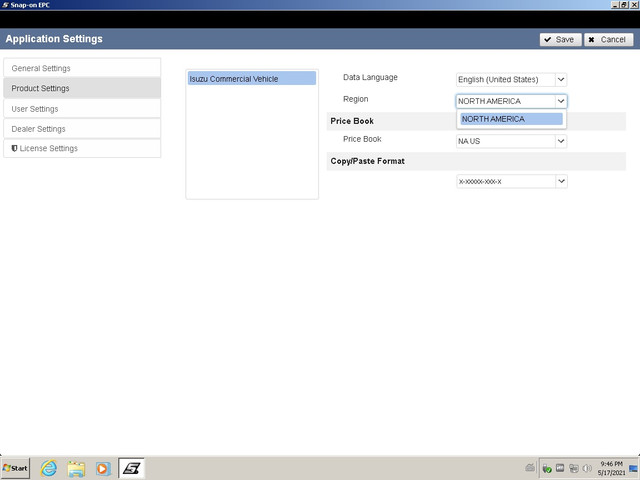This screenshot has width=640, height=480.
Task: Click the Save button
Action: pos(560,40)
